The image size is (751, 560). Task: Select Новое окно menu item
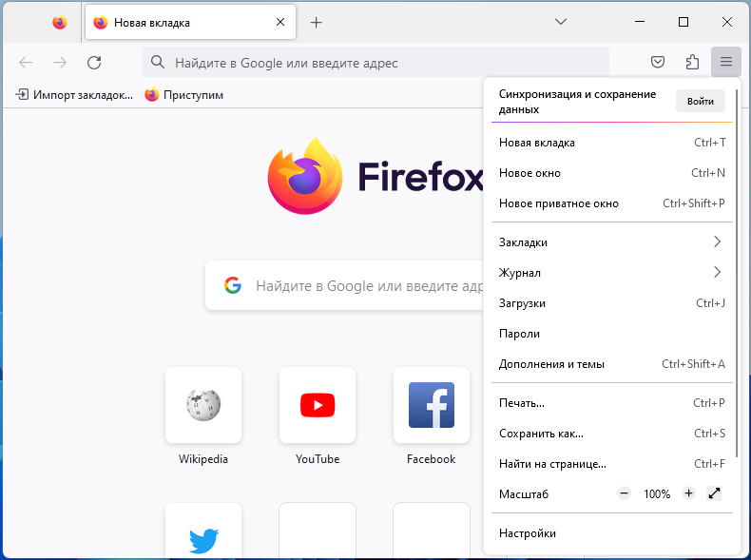click(612, 173)
